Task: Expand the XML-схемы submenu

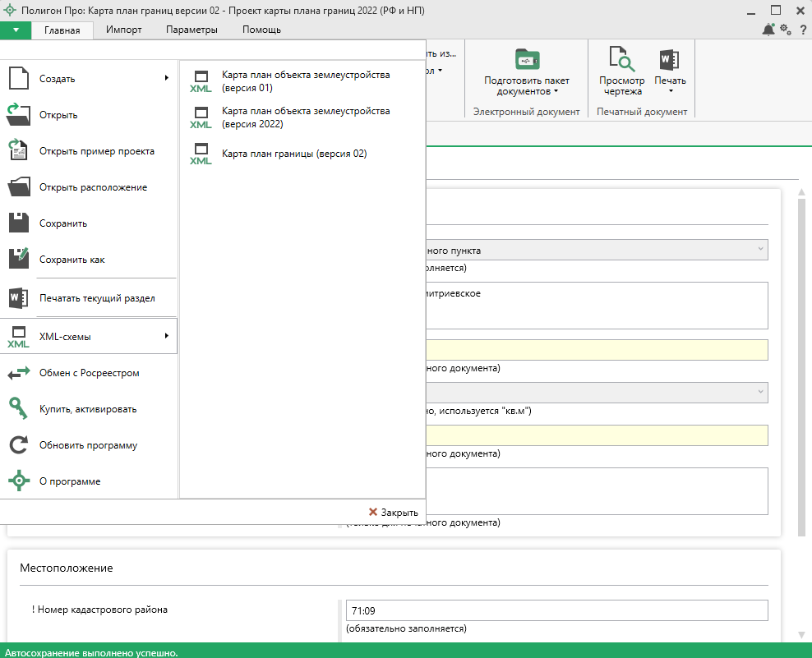Action: [x=89, y=336]
